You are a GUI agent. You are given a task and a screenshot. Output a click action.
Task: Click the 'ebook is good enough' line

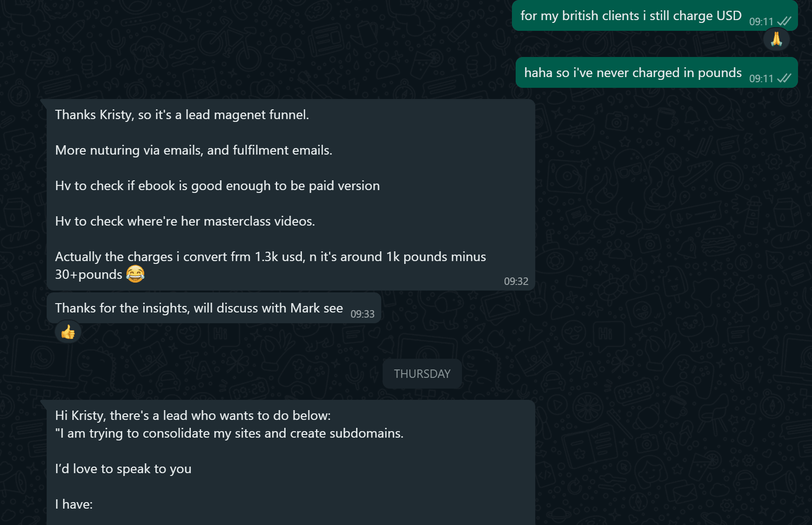217,186
